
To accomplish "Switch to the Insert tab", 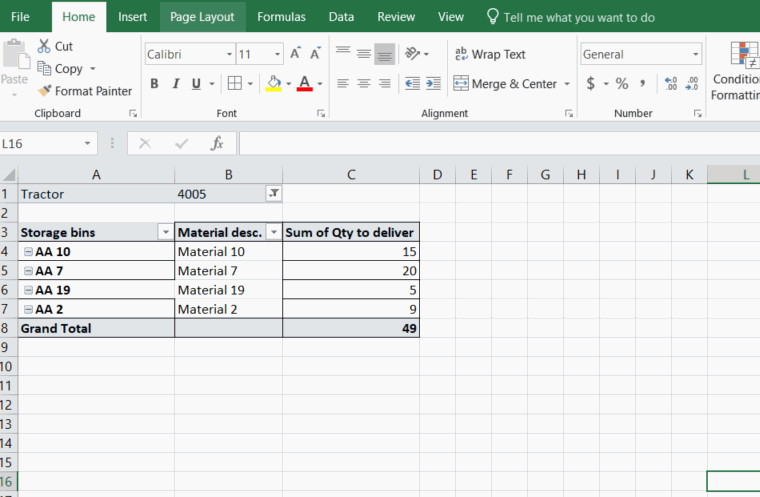I will 132,17.
